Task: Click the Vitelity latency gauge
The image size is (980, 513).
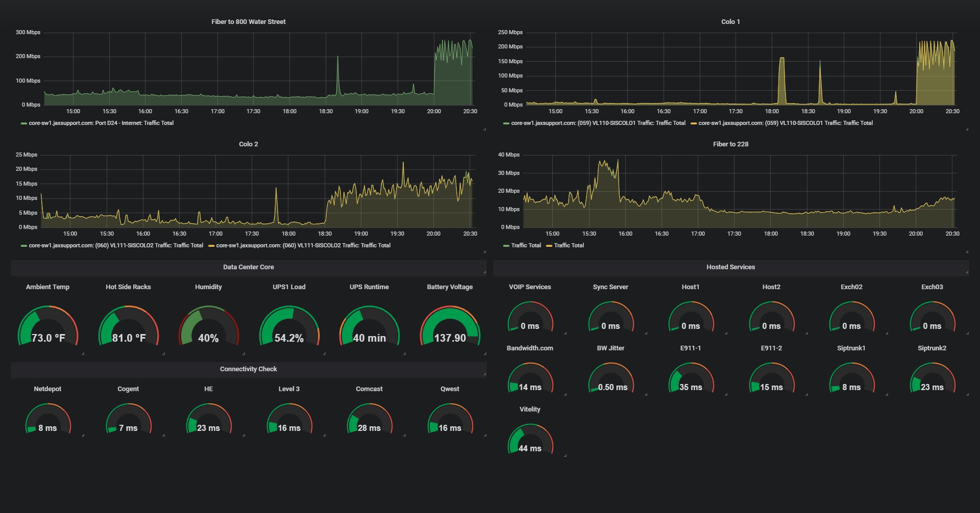Action: pyautogui.click(x=530, y=439)
